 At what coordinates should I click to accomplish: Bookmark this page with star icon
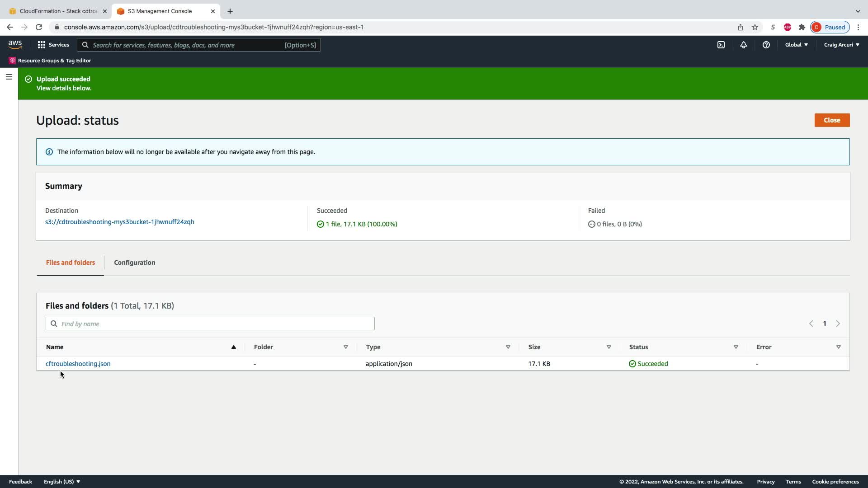click(x=755, y=27)
